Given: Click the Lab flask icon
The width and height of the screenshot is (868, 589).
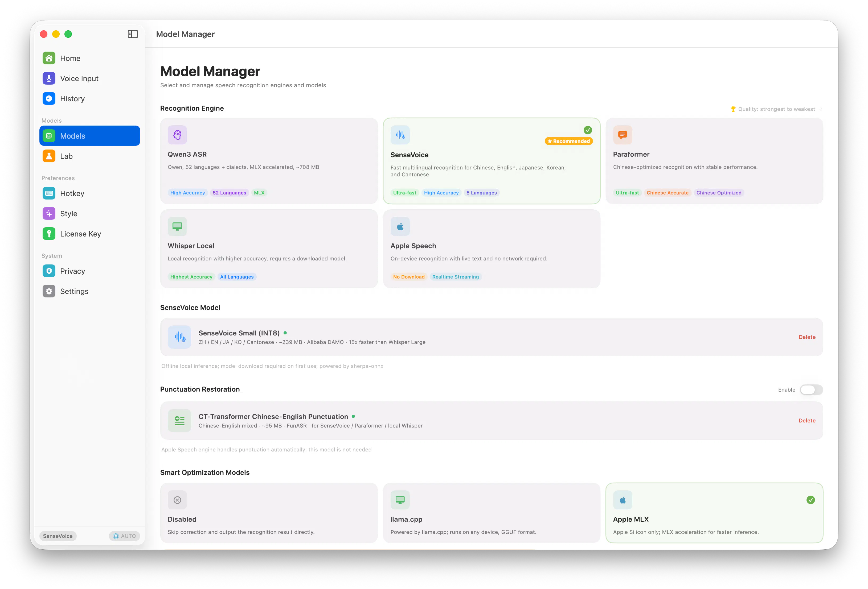Looking at the screenshot, I should point(49,156).
